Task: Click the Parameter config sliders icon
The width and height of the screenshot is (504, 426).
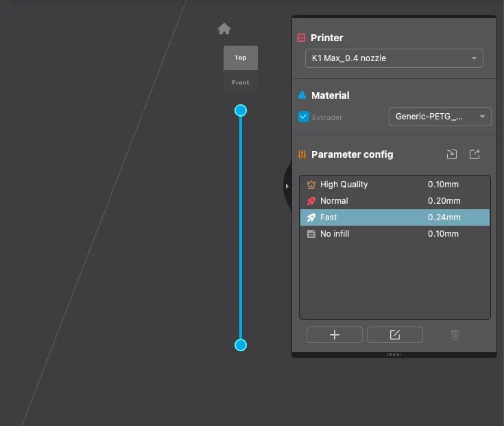Action: pos(302,154)
